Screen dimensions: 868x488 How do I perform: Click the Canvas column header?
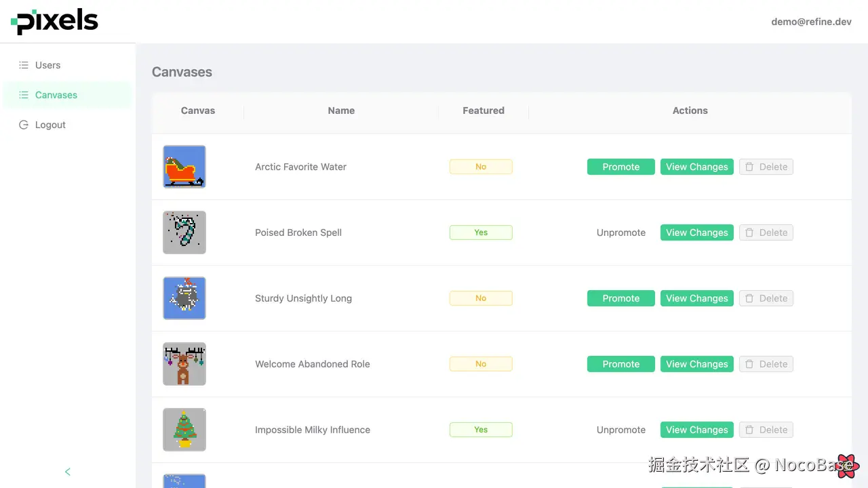(x=198, y=110)
